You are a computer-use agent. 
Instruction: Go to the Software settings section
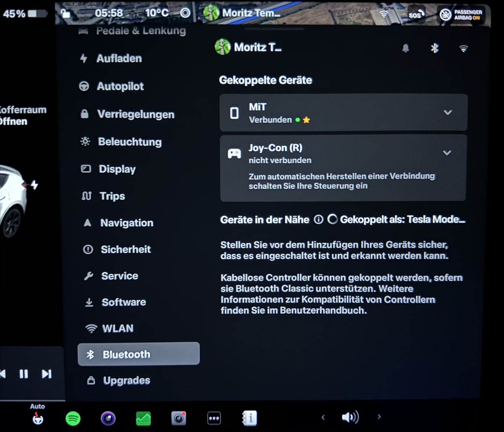coord(123,302)
